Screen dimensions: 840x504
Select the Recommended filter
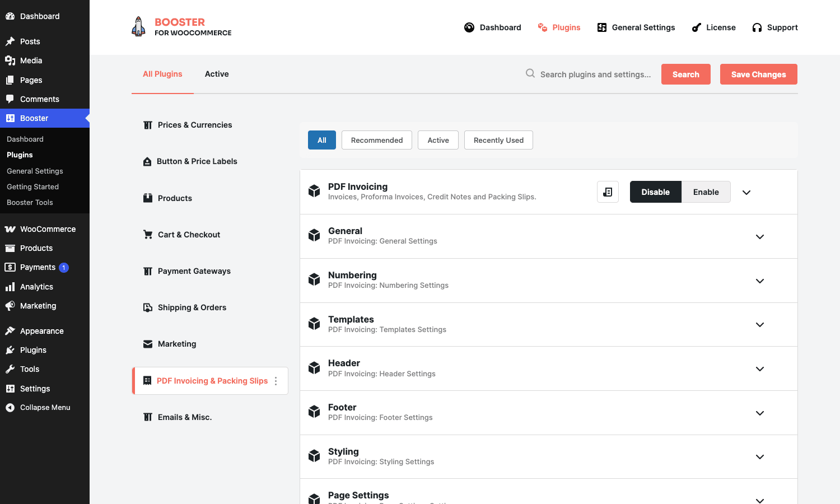(377, 140)
